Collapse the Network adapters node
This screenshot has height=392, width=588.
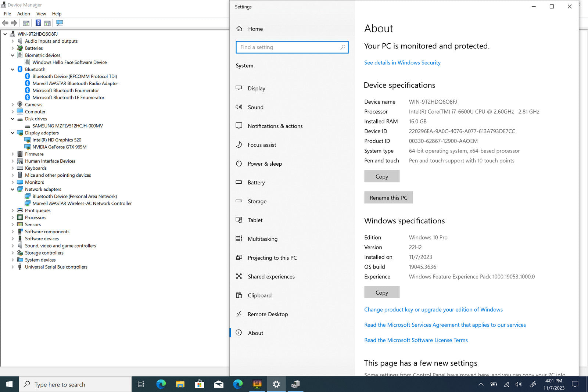12,190
